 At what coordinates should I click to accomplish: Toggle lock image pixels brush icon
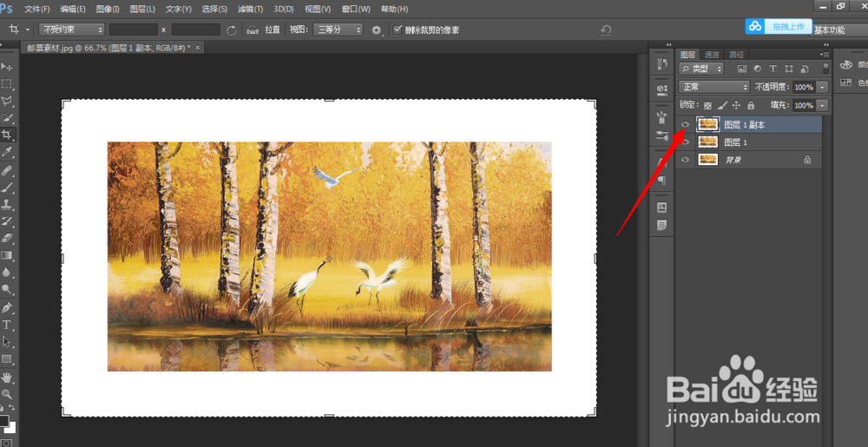[722, 105]
